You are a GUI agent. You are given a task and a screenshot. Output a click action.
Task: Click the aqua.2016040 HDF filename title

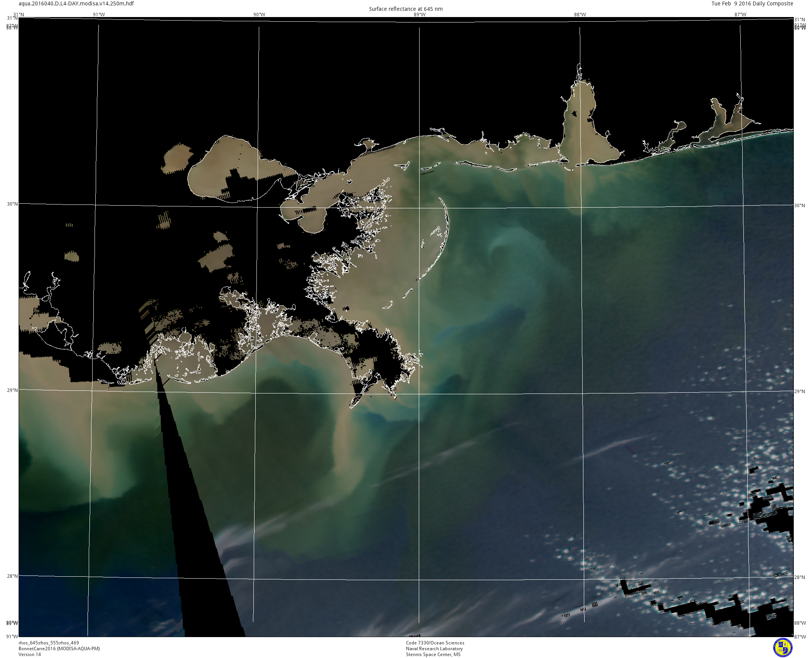pyautogui.click(x=76, y=3)
